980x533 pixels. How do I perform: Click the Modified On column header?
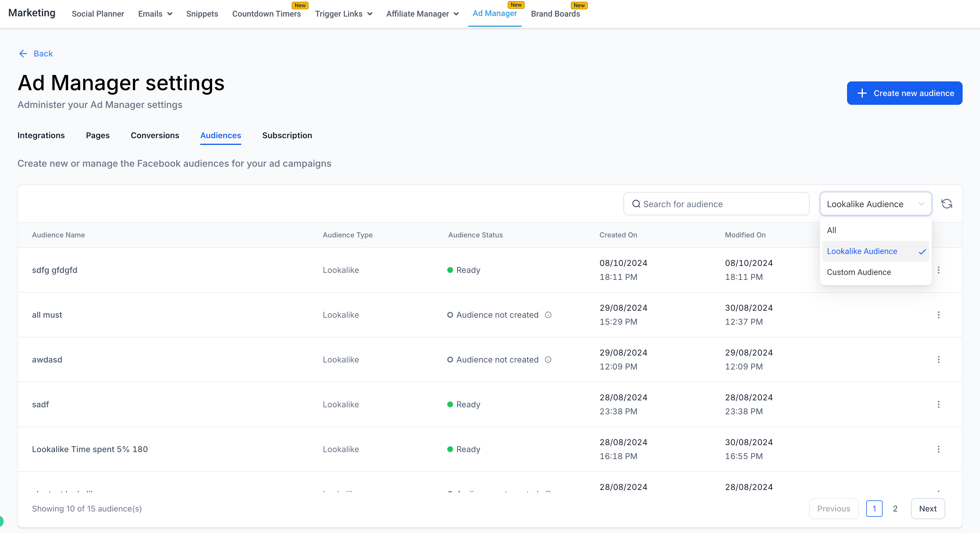pos(745,235)
